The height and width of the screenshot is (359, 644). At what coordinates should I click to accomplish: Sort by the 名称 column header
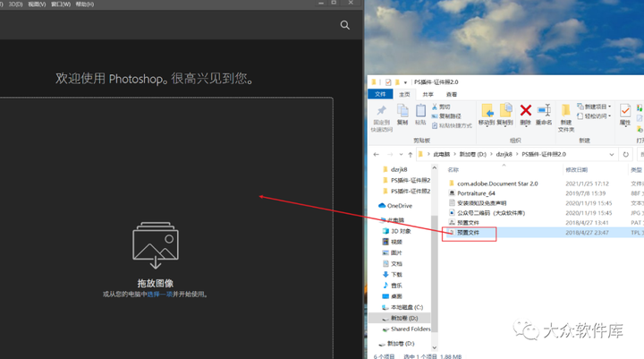(x=453, y=169)
